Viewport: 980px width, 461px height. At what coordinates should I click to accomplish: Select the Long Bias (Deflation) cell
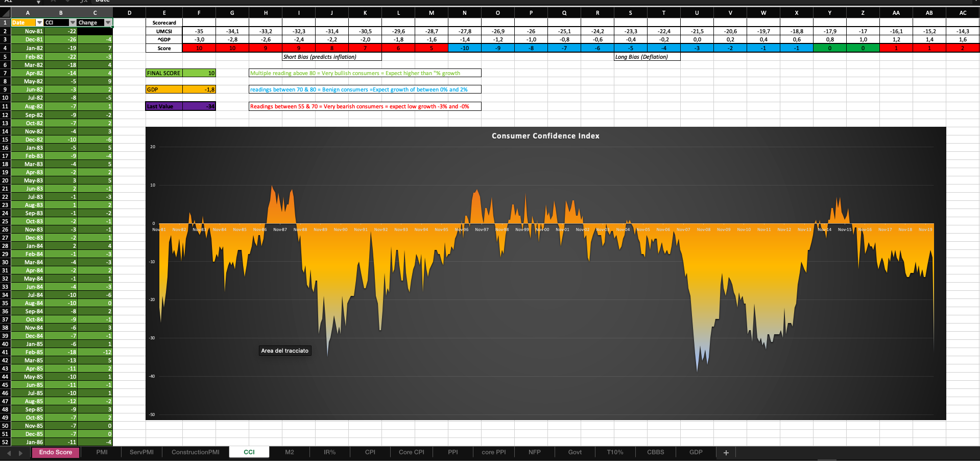coord(647,57)
